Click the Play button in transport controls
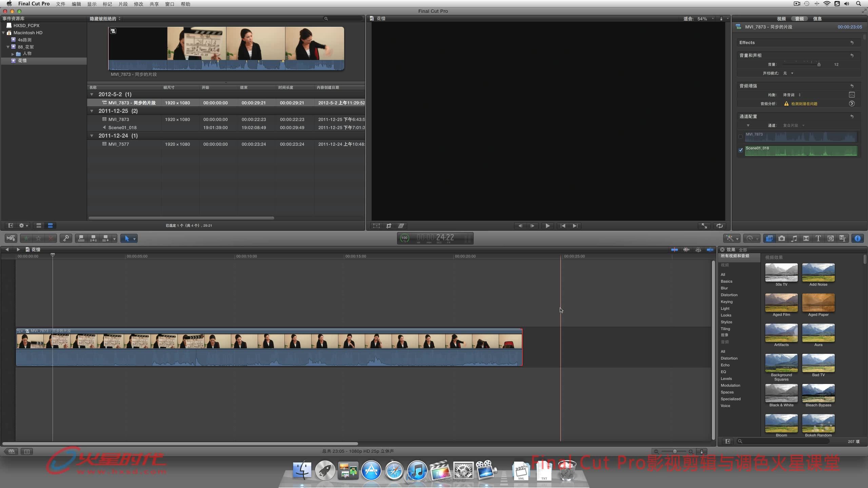Viewport: 868px width, 488px height. (x=547, y=226)
